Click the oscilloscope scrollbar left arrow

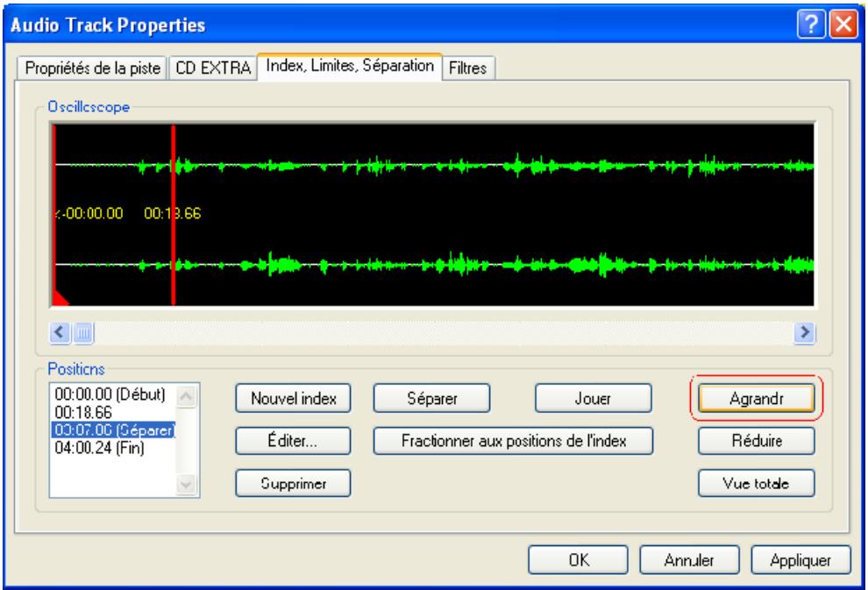[x=60, y=332]
